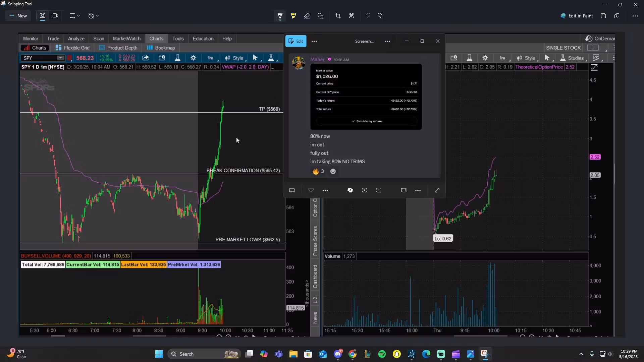Select the highlighter tool in Snipping Tool
The height and width of the screenshot is (362, 644).
[x=293, y=15]
